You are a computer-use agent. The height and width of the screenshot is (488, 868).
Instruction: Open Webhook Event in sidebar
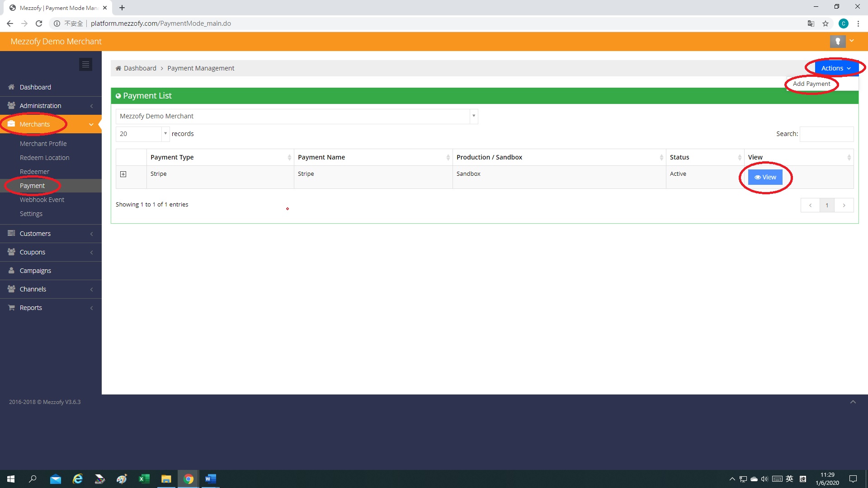coord(42,200)
